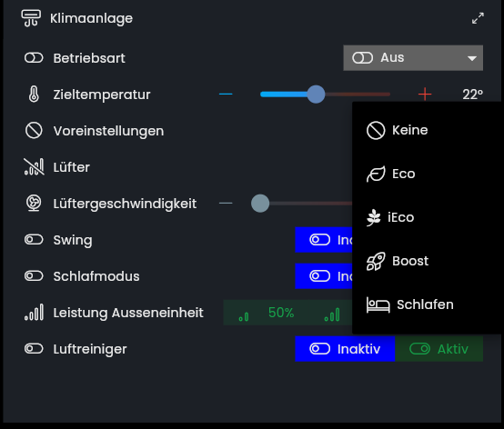Set Swing to inactive
This screenshot has height=429, width=504.
(x=324, y=240)
